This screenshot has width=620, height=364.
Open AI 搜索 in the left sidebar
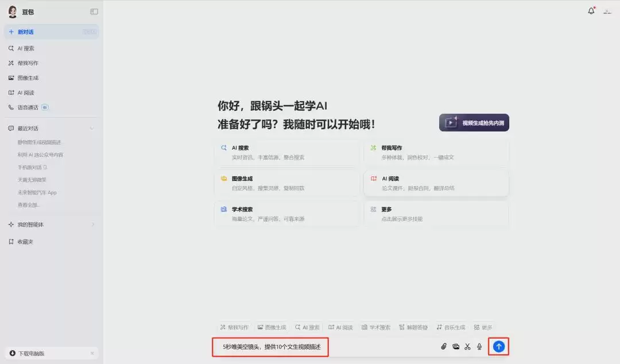pyautogui.click(x=52, y=48)
